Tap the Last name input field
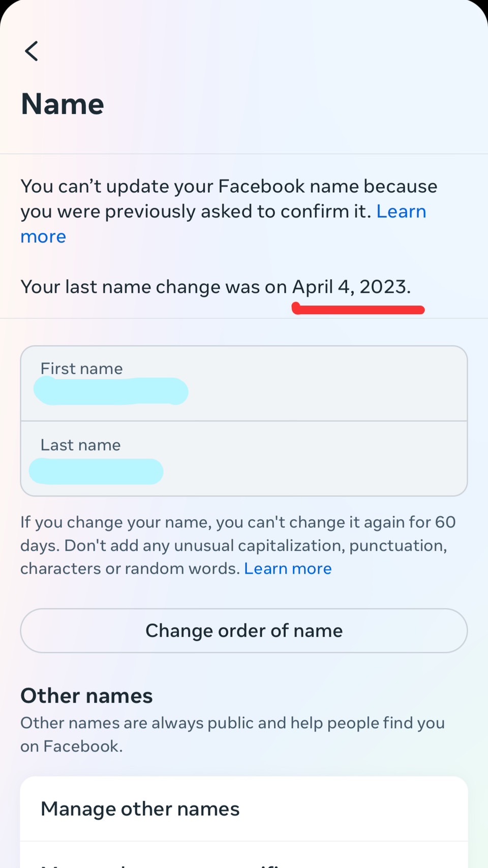Viewport: 488px width, 868px height. [244, 459]
